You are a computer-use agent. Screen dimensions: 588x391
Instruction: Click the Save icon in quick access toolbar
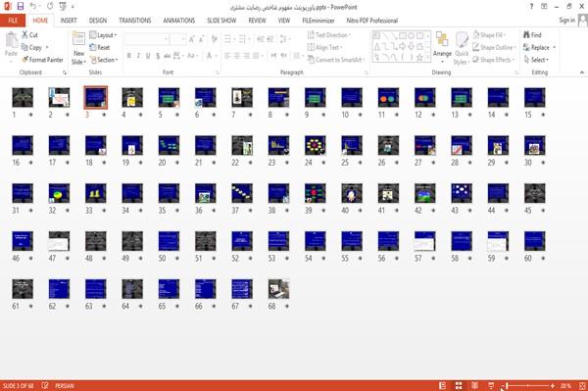[21, 6]
